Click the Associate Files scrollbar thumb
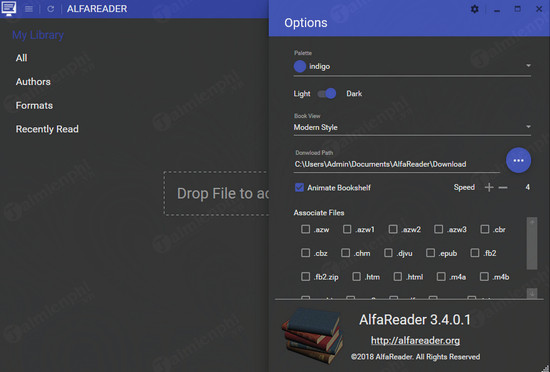 [532, 248]
